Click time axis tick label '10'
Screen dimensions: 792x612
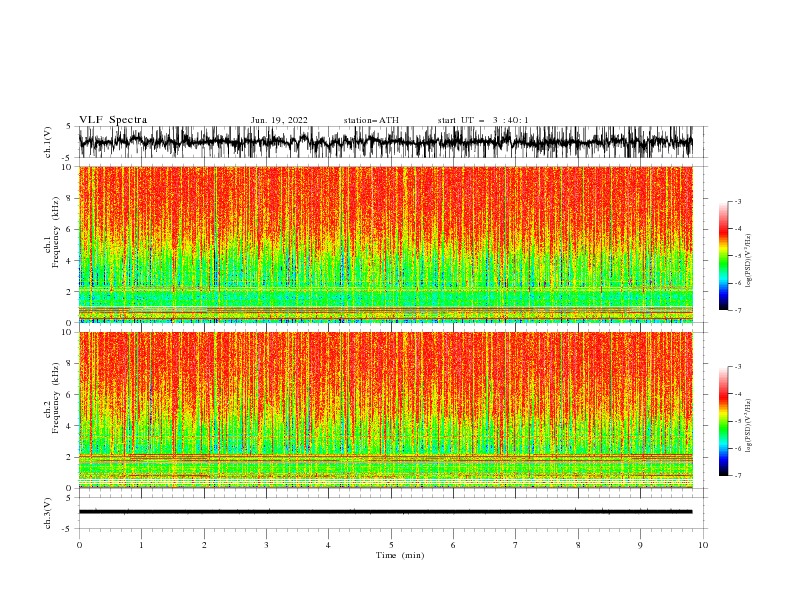coord(703,545)
